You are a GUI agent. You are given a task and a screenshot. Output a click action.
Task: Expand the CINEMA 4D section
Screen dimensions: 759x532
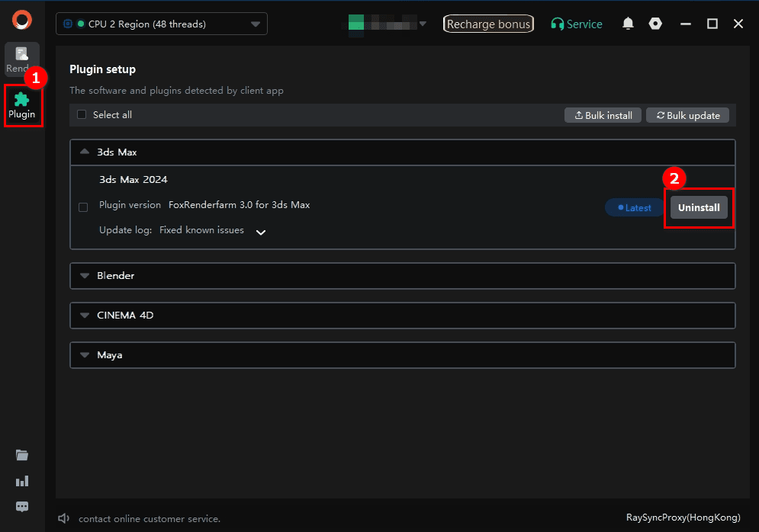[x=403, y=316]
